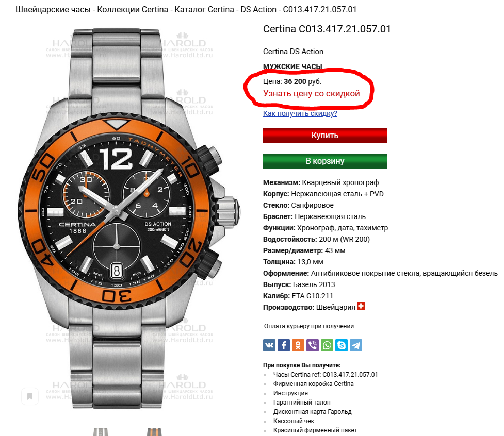
Task: Go to the Швейцарские часы breadcrumb
Action: tap(53, 9)
